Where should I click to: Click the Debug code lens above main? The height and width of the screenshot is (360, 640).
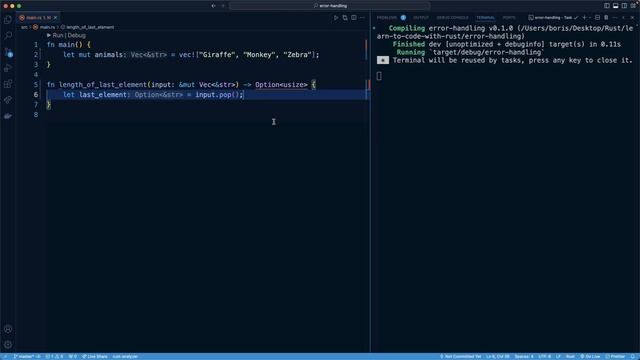pyautogui.click(x=76, y=36)
